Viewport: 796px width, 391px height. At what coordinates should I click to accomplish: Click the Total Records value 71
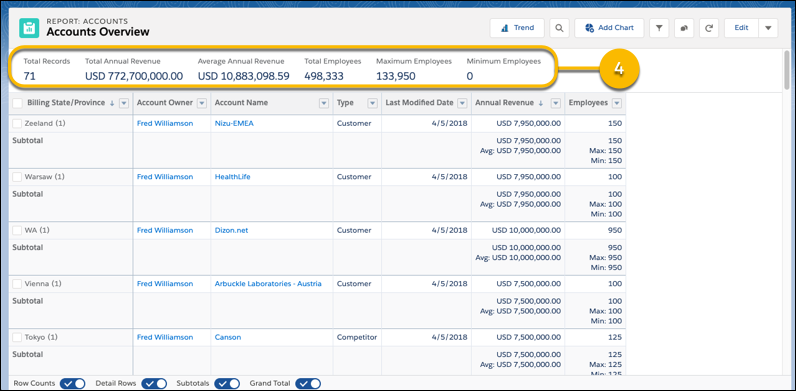[29, 77]
